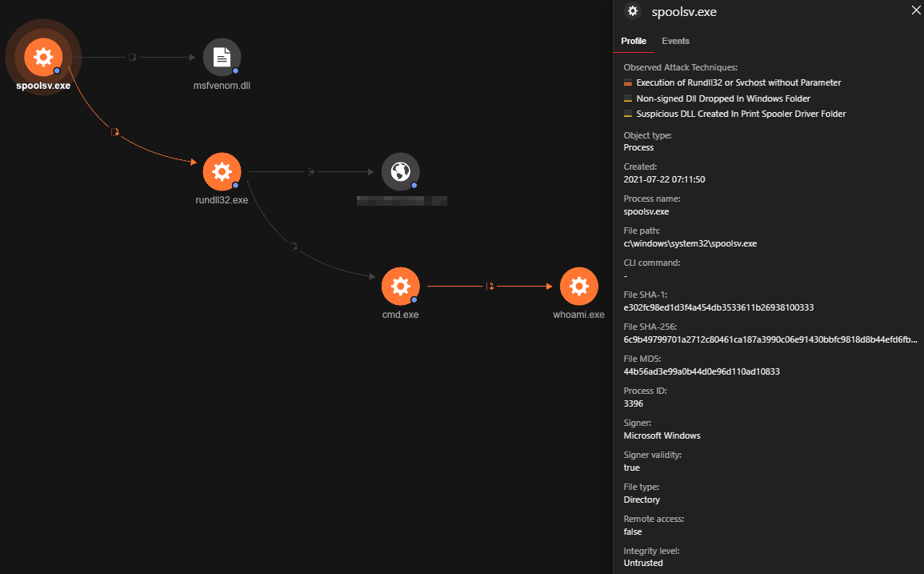Click edge icon between rundll32.exe and cmd.exe

pos(294,247)
